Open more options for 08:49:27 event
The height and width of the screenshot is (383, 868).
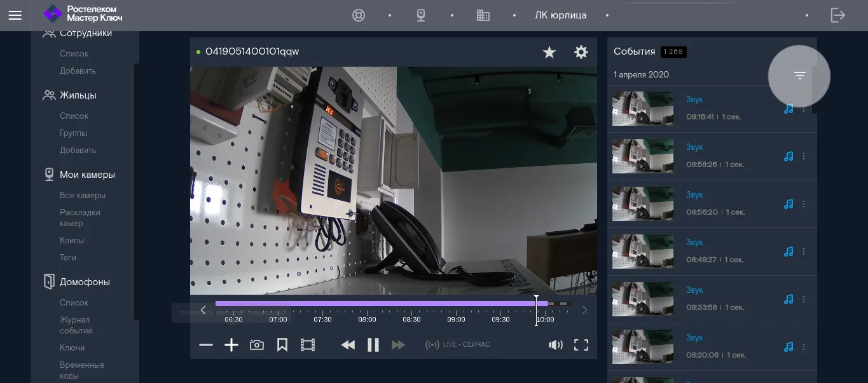point(804,252)
